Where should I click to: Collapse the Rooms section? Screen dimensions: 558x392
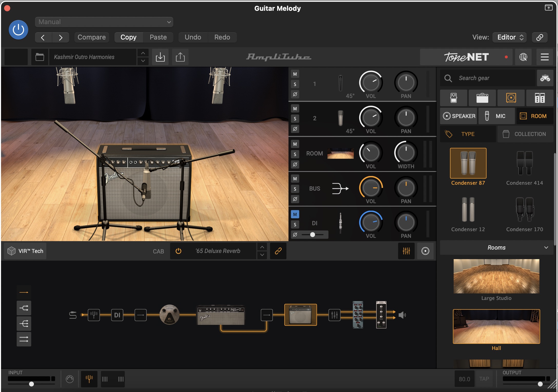click(546, 248)
